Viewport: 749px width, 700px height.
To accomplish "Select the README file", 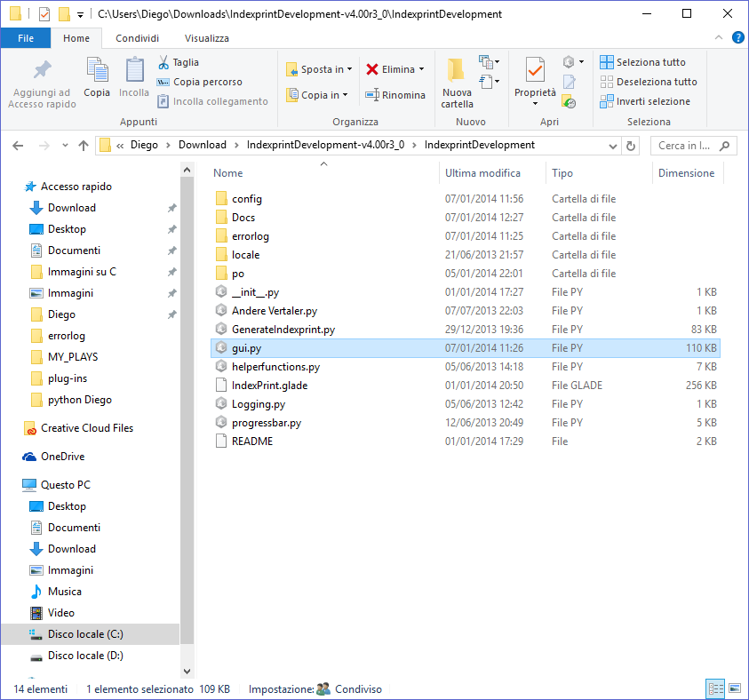I will coord(466,441).
